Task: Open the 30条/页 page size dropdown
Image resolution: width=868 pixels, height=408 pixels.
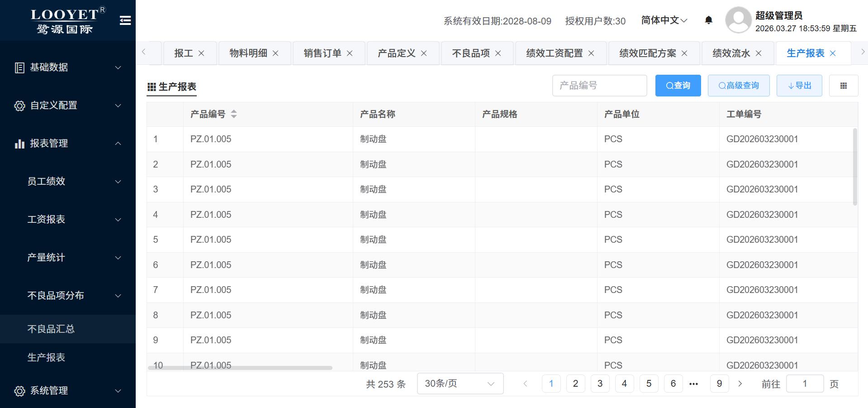Action: (x=460, y=384)
